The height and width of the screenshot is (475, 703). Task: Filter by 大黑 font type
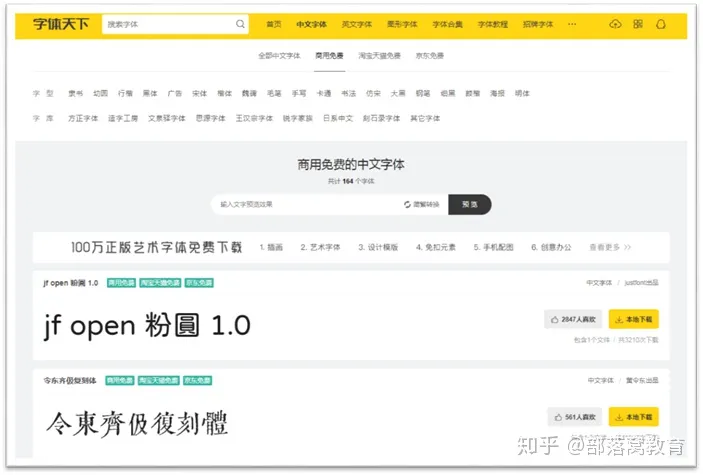398,93
